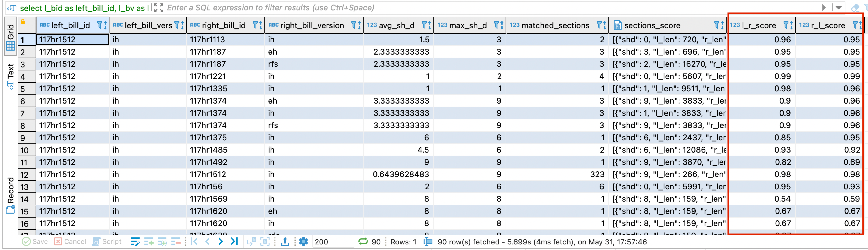The width and height of the screenshot is (868, 250).
Task: Click r_l_score value 0.69
Action: pyautogui.click(x=829, y=162)
